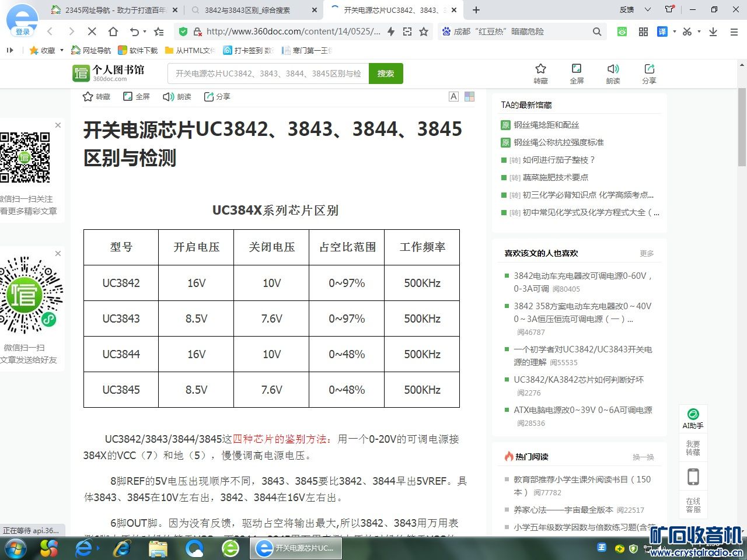Click the 360doc 个人图书馆 logo
The width and height of the screenshot is (747, 560).
[108, 73]
